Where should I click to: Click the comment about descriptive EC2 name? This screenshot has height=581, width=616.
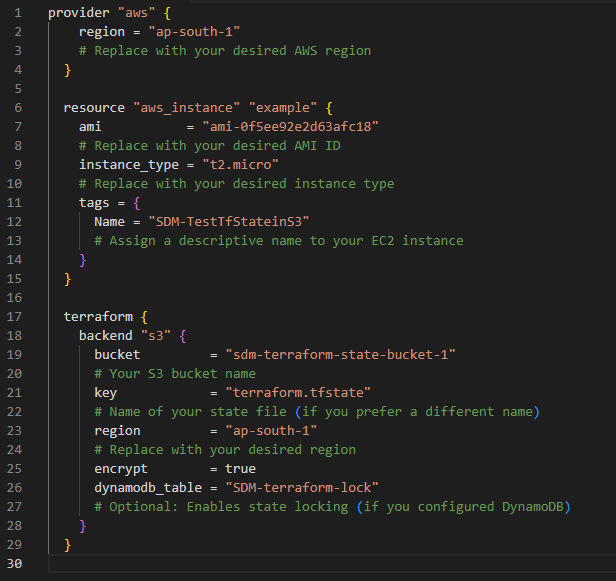point(279,241)
